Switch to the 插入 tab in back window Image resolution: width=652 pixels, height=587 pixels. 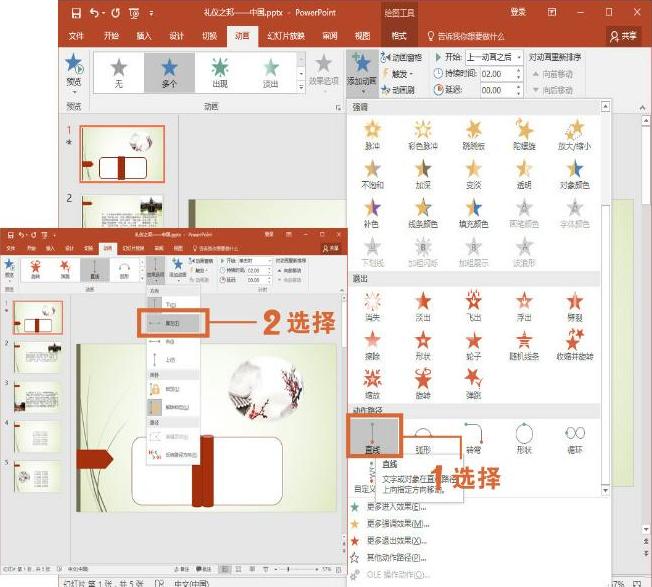pyautogui.click(x=144, y=36)
